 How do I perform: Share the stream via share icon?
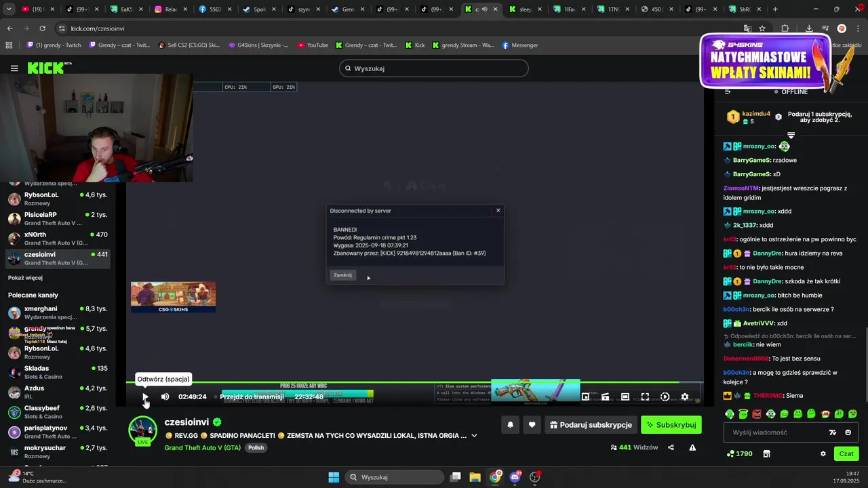point(671,447)
